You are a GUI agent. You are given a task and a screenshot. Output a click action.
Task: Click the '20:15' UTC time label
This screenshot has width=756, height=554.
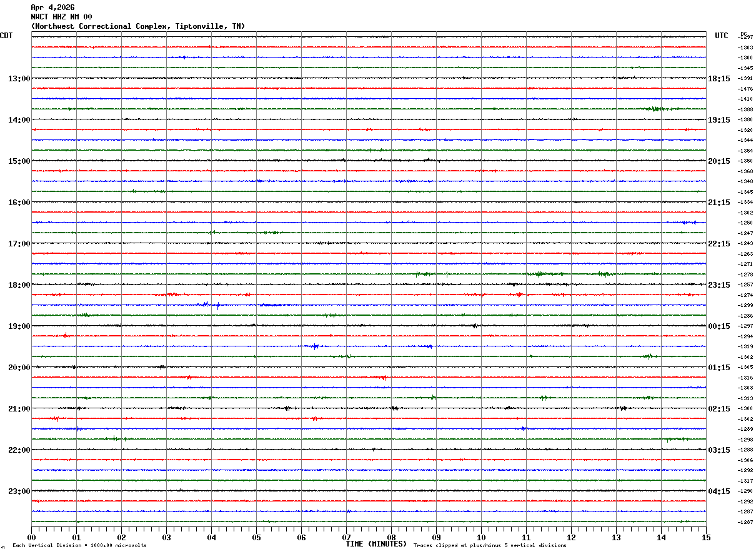pos(719,161)
